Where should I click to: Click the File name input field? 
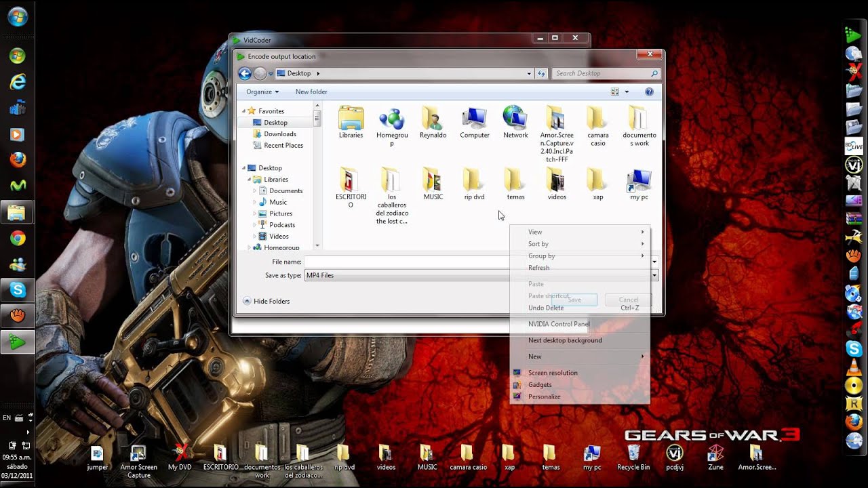pyautogui.click(x=478, y=262)
